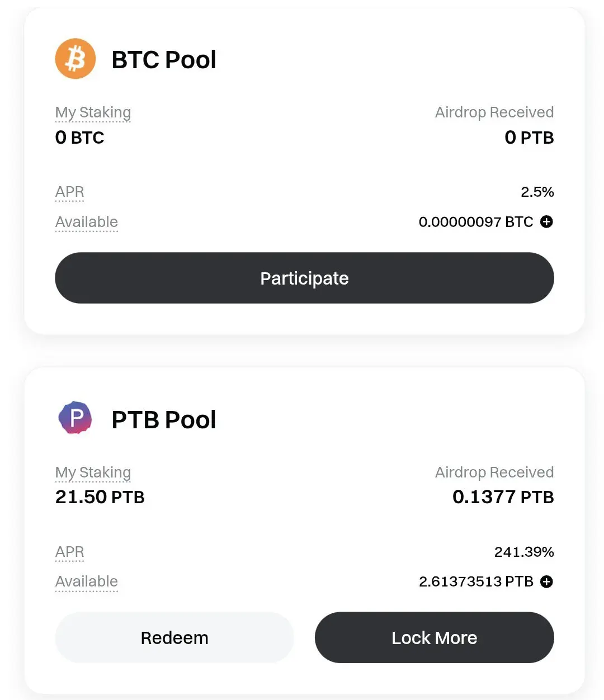604x700 pixels.
Task: Click the 21.50 PTB staking amount
Action: [x=100, y=497]
